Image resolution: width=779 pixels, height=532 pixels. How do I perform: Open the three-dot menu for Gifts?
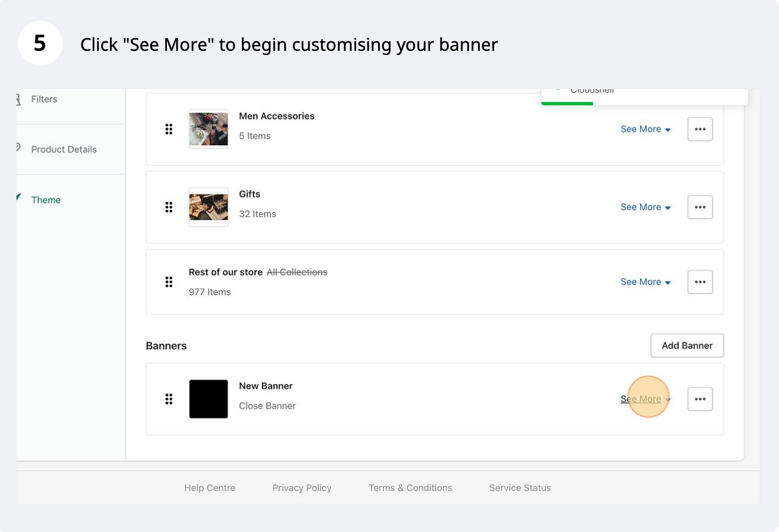click(700, 207)
